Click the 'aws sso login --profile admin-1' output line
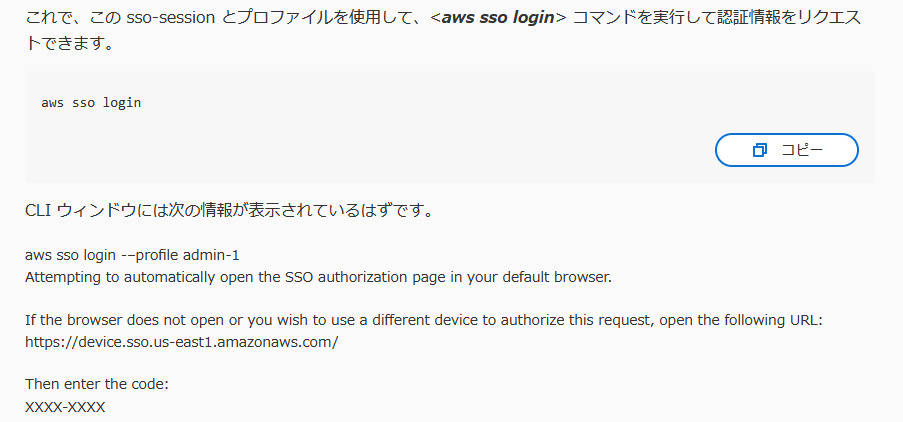 point(132,255)
